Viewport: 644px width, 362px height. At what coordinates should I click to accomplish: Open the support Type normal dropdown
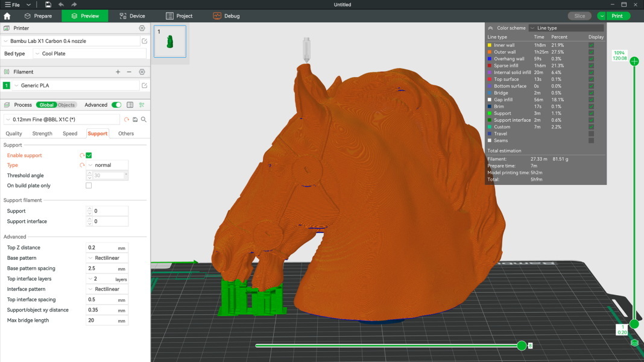point(107,165)
